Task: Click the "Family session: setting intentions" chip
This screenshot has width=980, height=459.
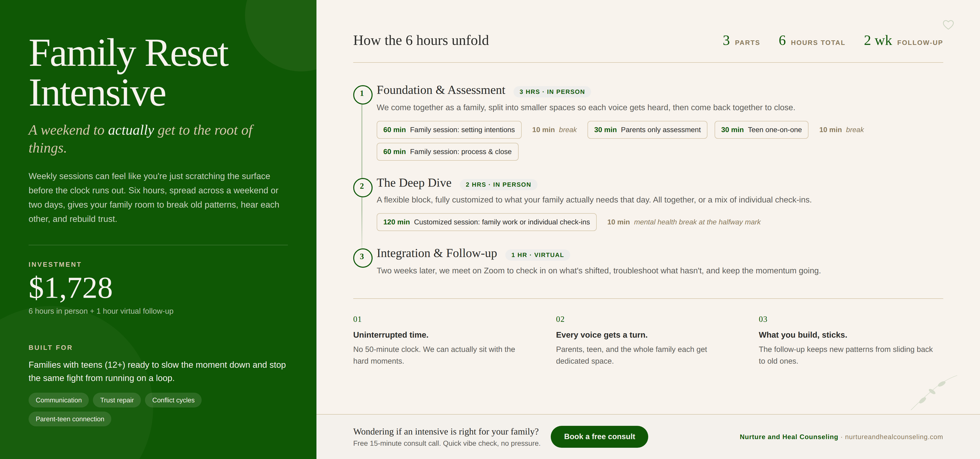Action: [449, 130]
